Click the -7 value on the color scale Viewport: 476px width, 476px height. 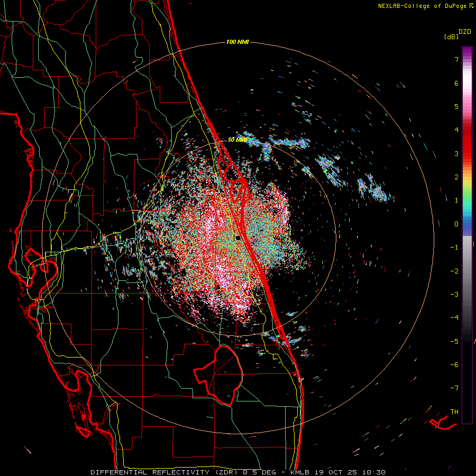pyautogui.click(x=454, y=388)
